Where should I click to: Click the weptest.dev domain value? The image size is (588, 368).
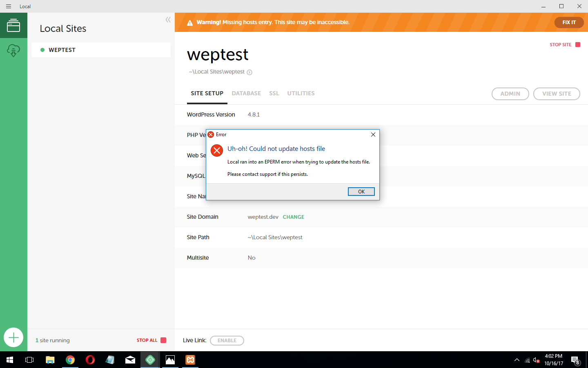coord(263,217)
